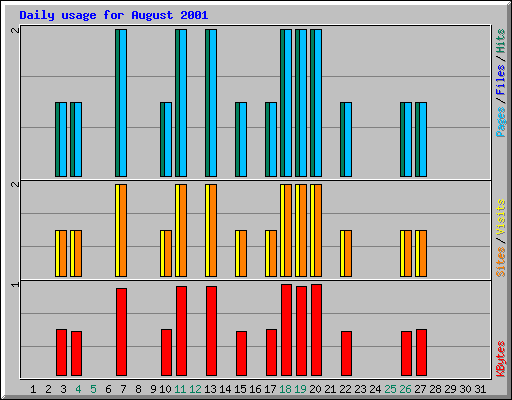Click day label "17" on the x-axis
Screen dimensions: 512x400
point(270,389)
